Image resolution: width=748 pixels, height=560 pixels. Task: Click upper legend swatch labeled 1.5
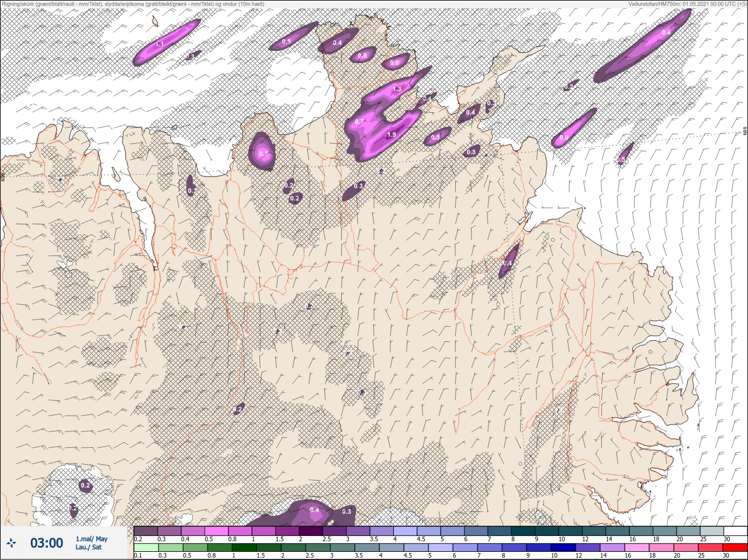point(288,531)
